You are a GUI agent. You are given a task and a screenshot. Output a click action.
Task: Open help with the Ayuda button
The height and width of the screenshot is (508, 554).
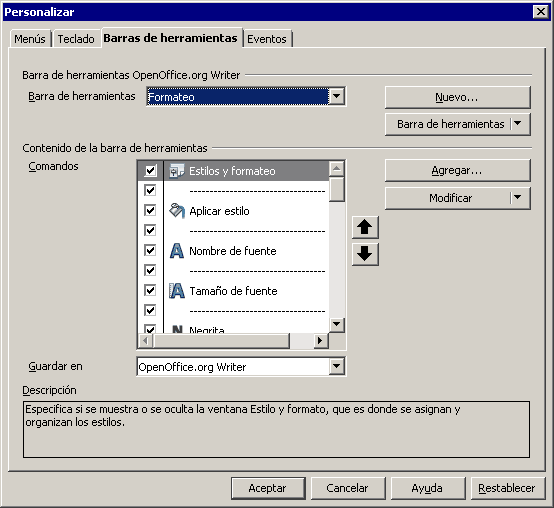click(x=428, y=488)
